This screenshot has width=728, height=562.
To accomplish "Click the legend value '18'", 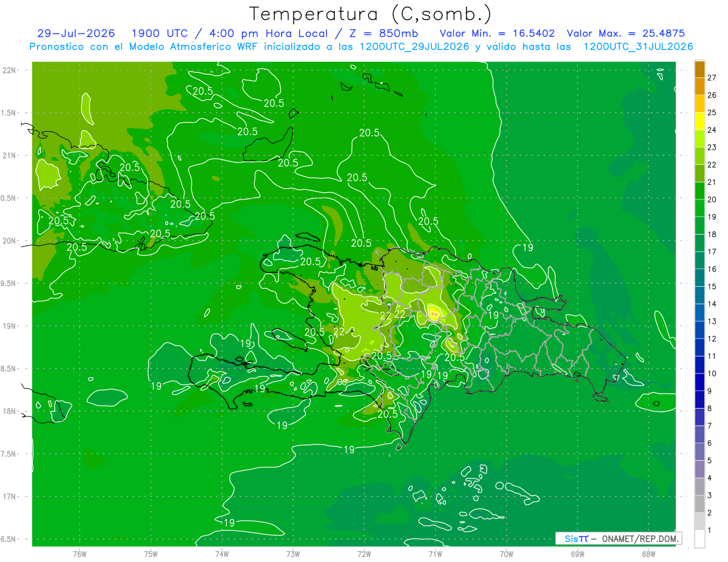I will pyautogui.click(x=712, y=234).
